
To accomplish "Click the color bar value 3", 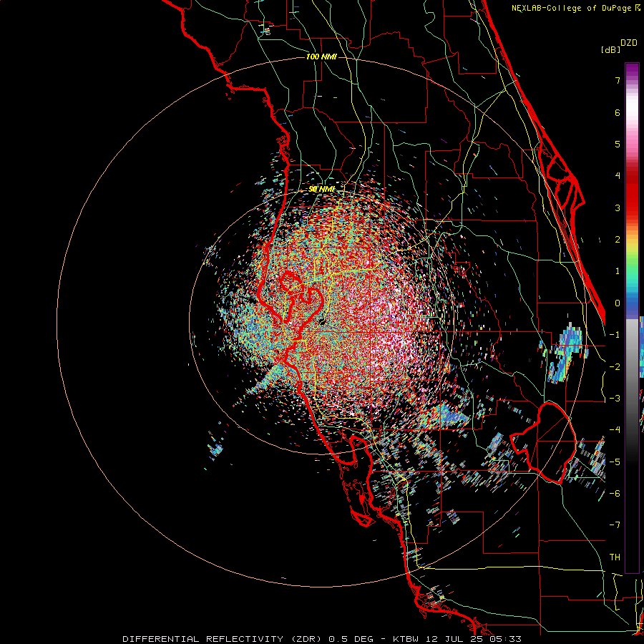I will (618, 208).
